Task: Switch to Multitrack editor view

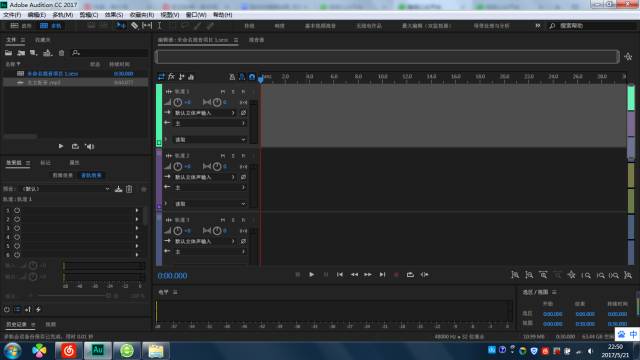Action: coord(51,26)
